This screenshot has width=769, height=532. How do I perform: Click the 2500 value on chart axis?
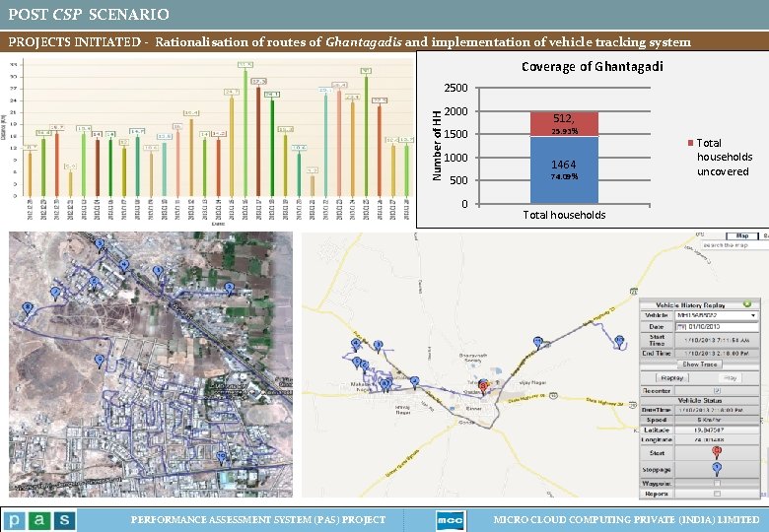[x=455, y=88]
